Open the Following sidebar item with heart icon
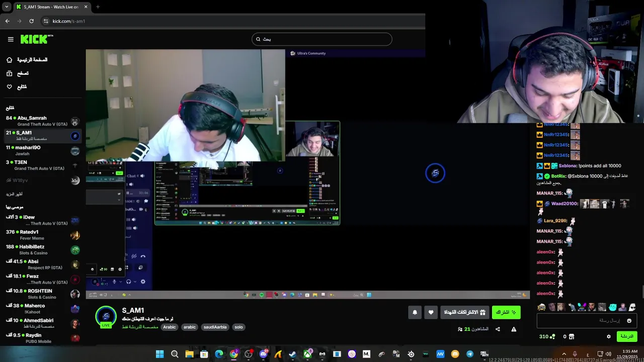 click(x=17, y=87)
